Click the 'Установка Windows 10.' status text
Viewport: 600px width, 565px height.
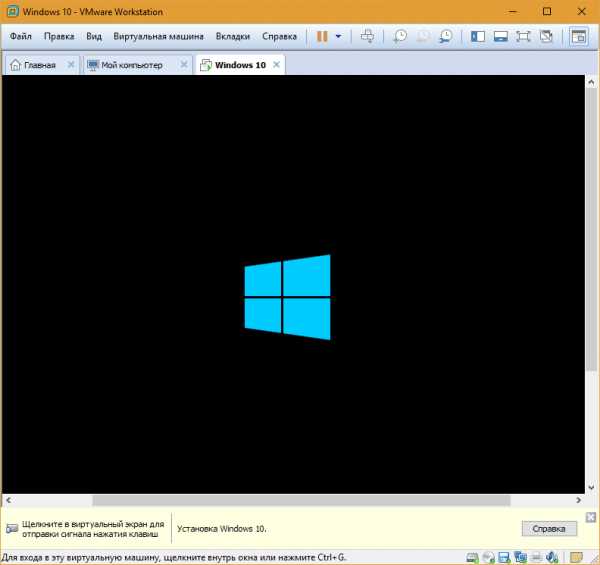(222, 529)
